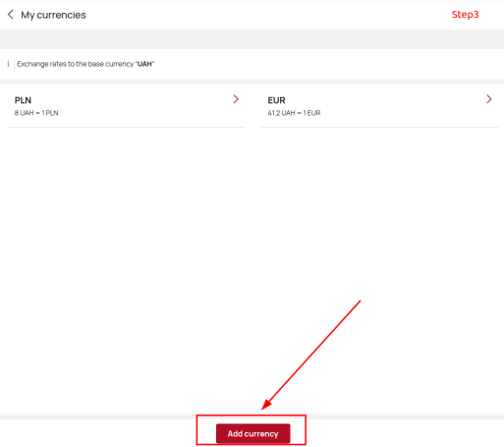Viewport: 504px width, 447px height.
Task: Click the Add currency button
Action: tap(252, 433)
